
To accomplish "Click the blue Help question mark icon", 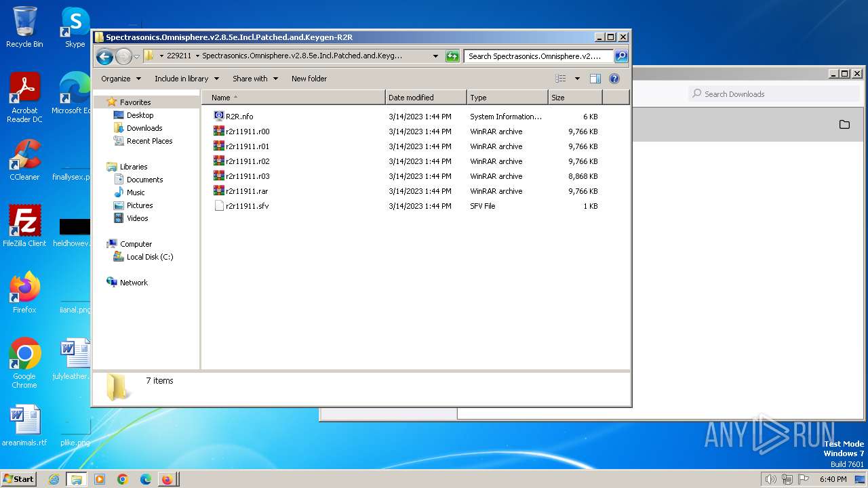I will tap(614, 79).
